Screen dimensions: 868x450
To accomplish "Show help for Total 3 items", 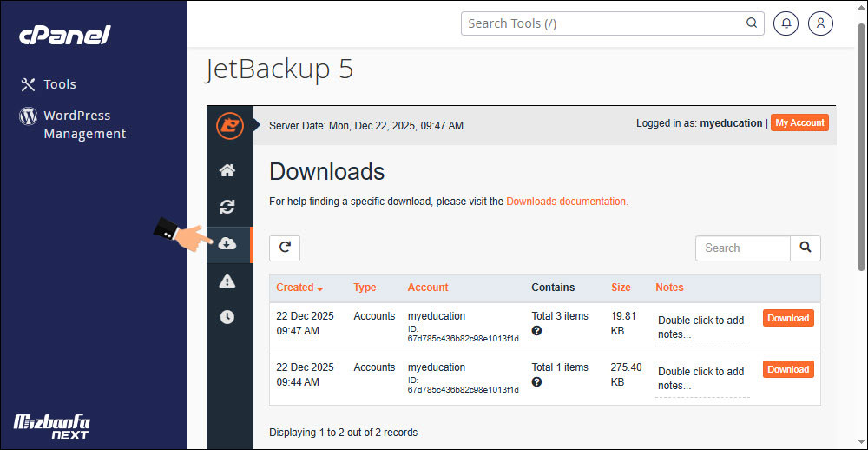I will (x=536, y=331).
